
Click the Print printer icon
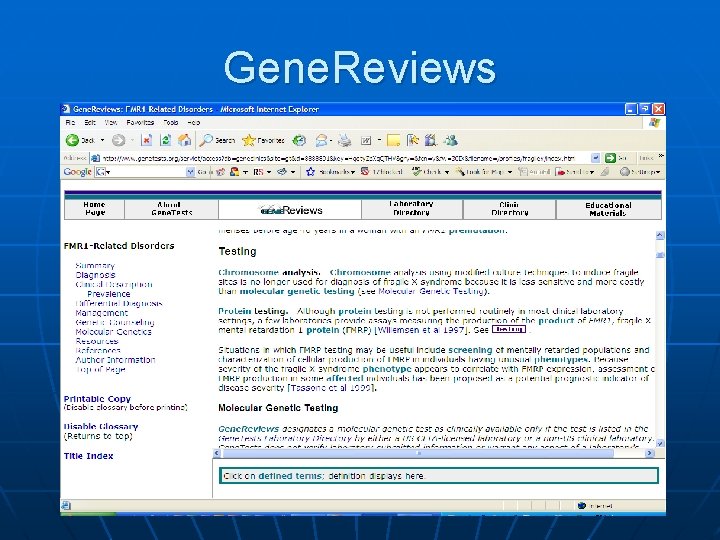[x=344, y=140]
